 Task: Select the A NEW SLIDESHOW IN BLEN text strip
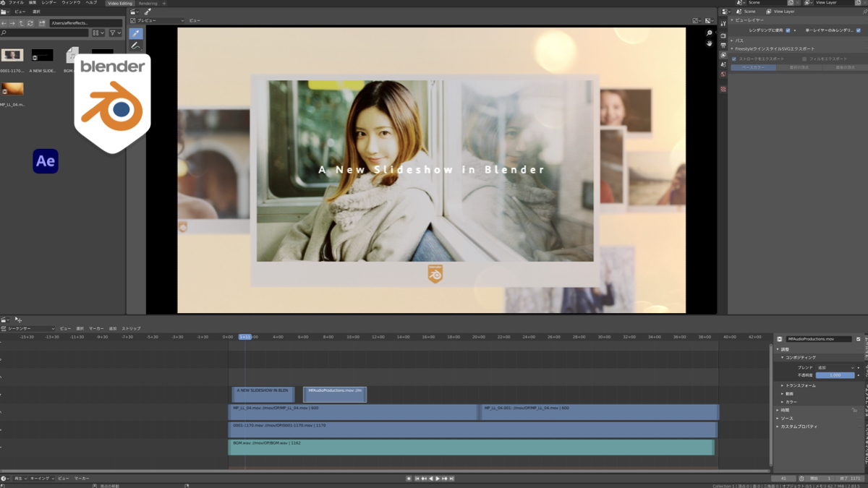pyautogui.click(x=263, y=394)
